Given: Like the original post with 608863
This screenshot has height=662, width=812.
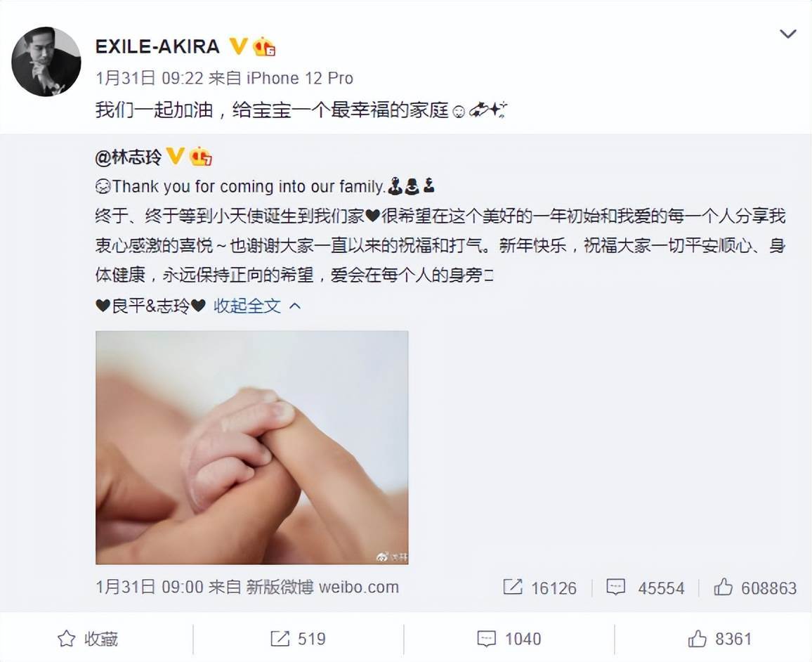Looking at the screenshot, I should pyautogui.click(x=755, y=588).
